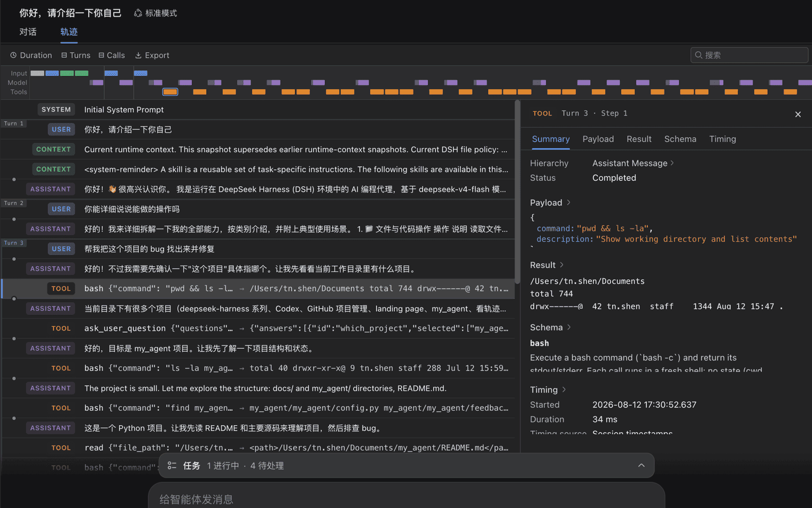Click the trajectory list vertical scrollbar
Screen dimensions: 812x508
pos(517,192)
